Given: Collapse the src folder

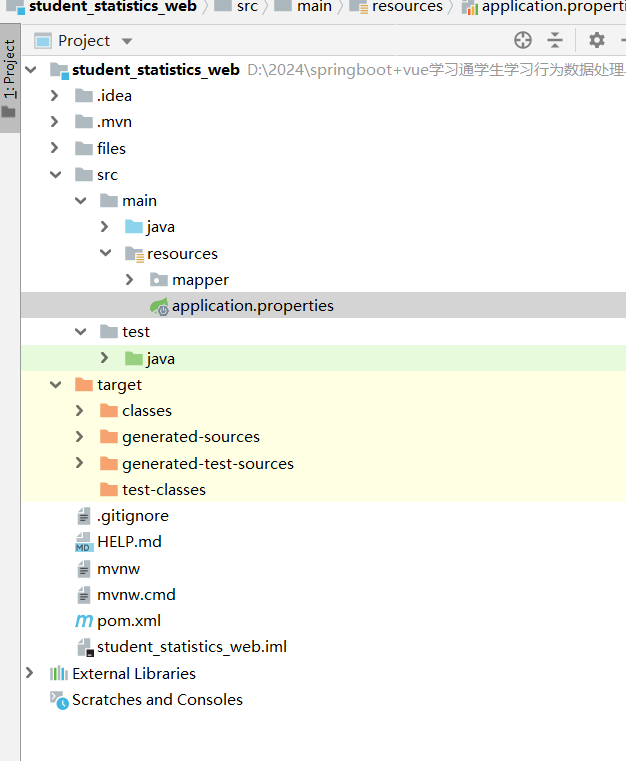Looking at the screenshot, I should pos(55,175).
